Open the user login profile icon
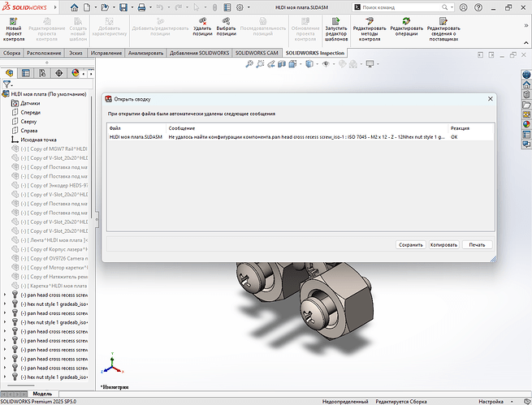 [x=463, y=7]
